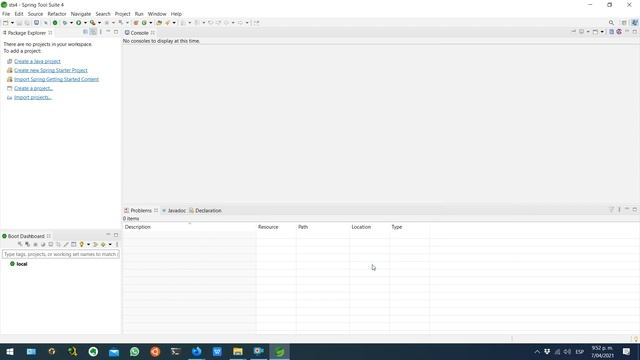Viewport: 640px width, 360px height.
Task: Open the Problems view menu
Action: click(619, 209)
